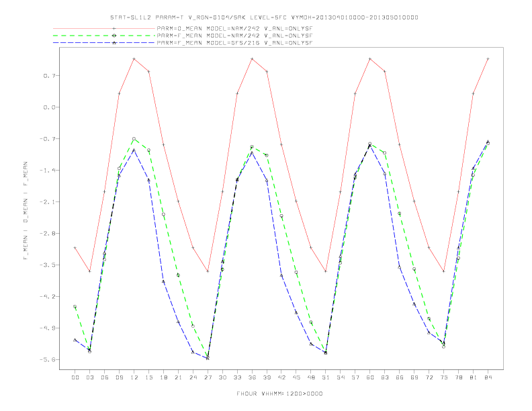Click x-axis forecast hour label 42
Viewport: 532px width, 411px height.
(x=281, y=377)
